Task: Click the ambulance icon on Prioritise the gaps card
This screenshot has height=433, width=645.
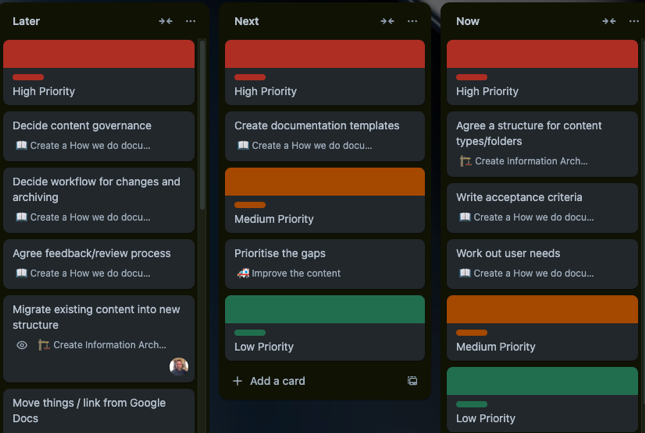Action: [243, 273]
